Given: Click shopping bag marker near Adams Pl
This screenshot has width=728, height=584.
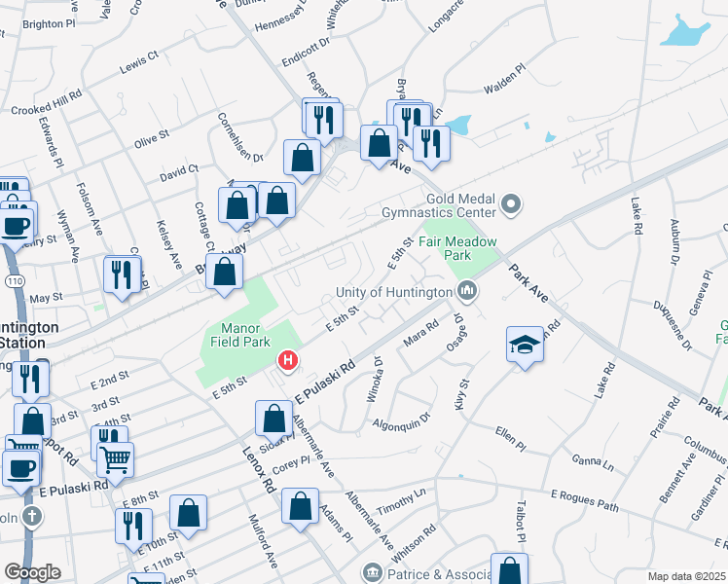Looking at the screenshot, I should point(300,508).
